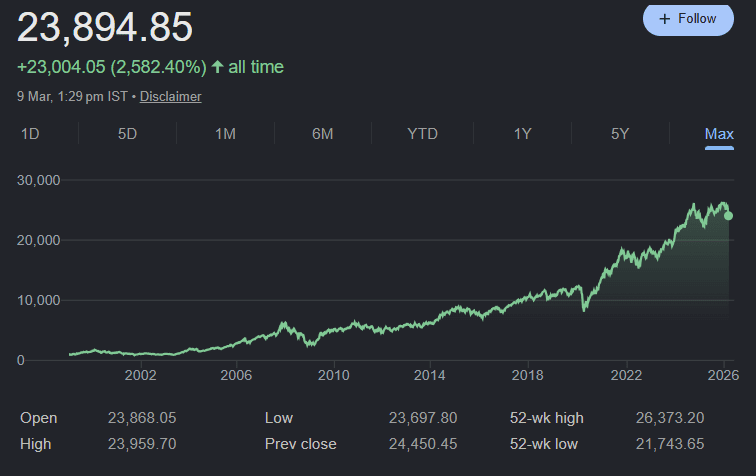
Task: Select the 5D time range tab
Action: [x=127, y=134]
